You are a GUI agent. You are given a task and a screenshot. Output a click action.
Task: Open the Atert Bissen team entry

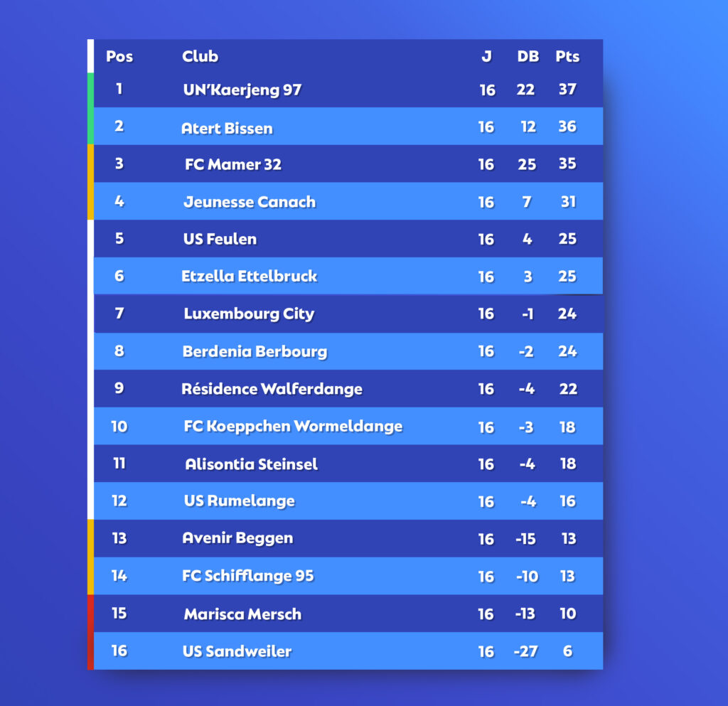227,128
